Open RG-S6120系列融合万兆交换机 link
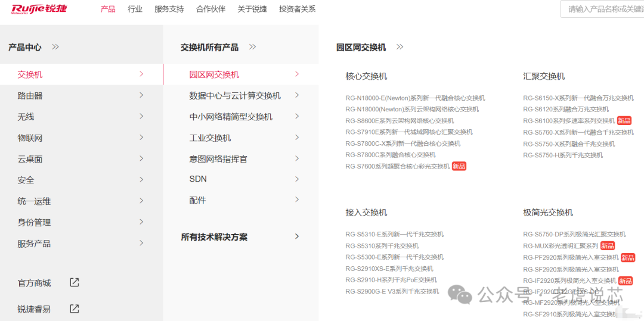 pos(566,109)
